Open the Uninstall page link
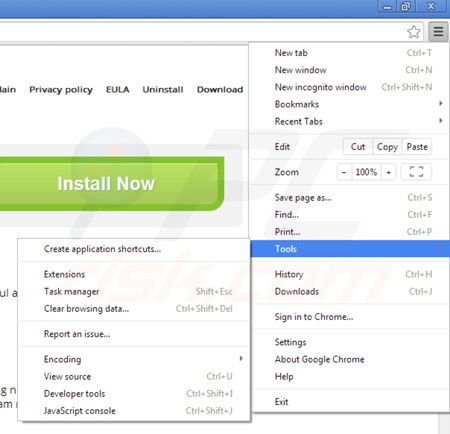The height and width of the screenshot is (434, 450). (163, 90)
